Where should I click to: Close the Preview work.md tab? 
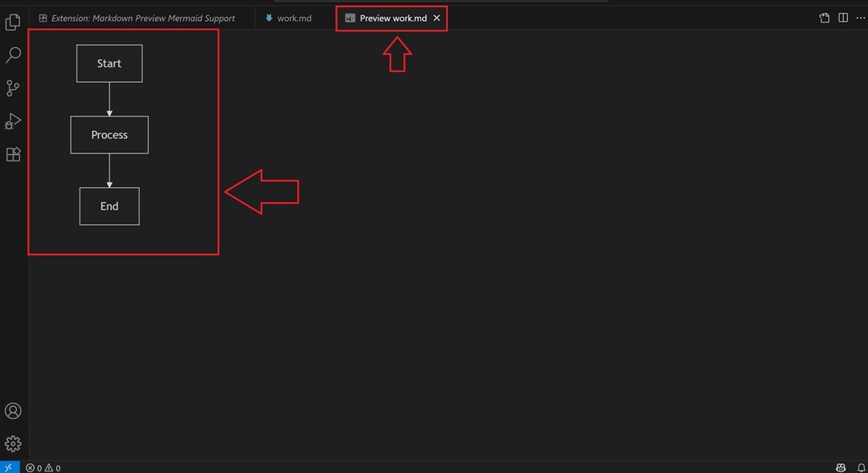pyautogui.click(x=436, y=18)
